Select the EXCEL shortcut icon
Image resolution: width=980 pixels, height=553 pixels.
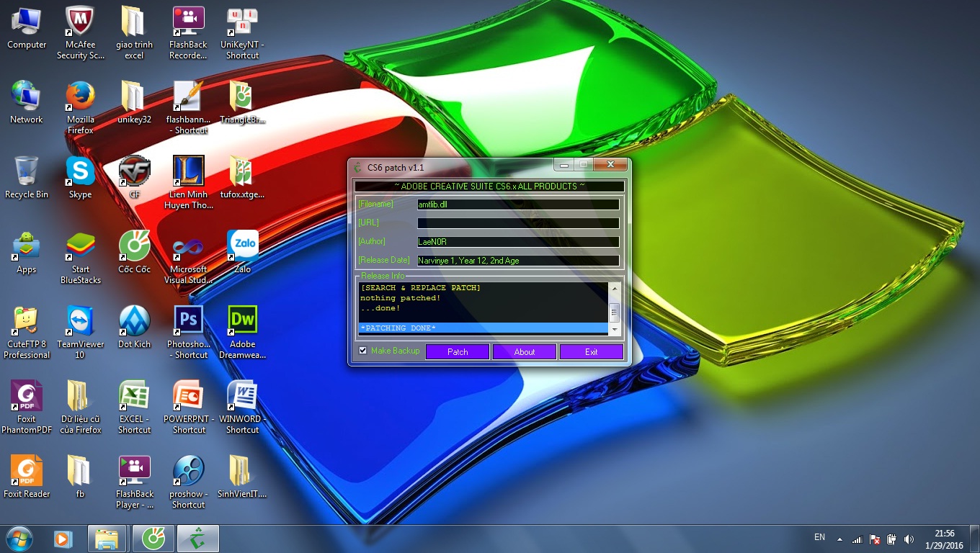(x=134, y=408)
